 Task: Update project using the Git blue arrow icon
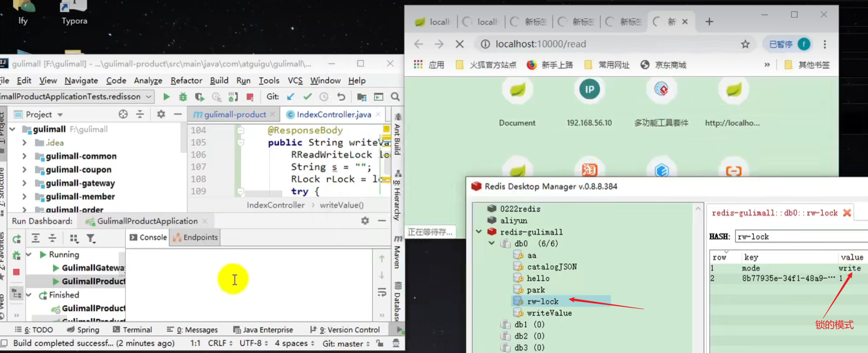pos(291,96)
